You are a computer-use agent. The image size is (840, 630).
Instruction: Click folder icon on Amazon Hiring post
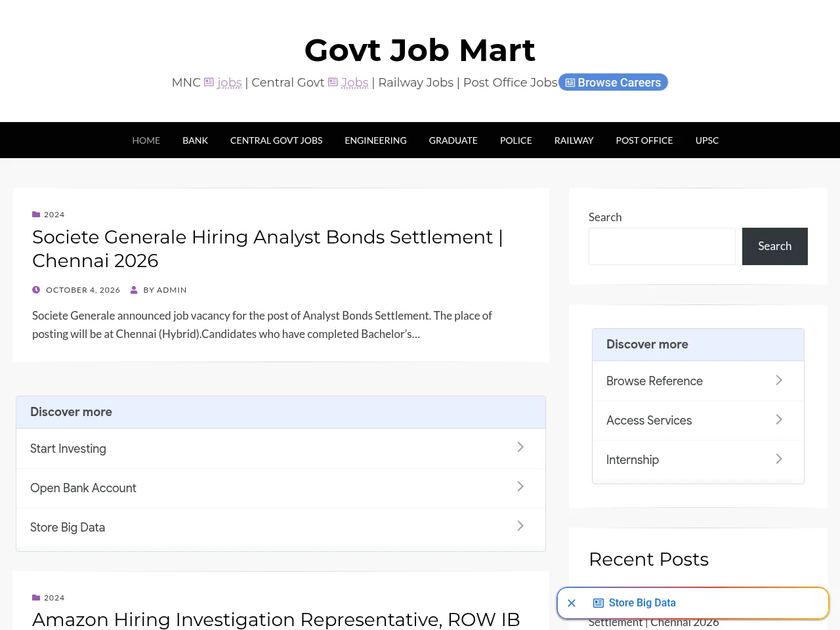pyautogui.click(x=36, y=598)
